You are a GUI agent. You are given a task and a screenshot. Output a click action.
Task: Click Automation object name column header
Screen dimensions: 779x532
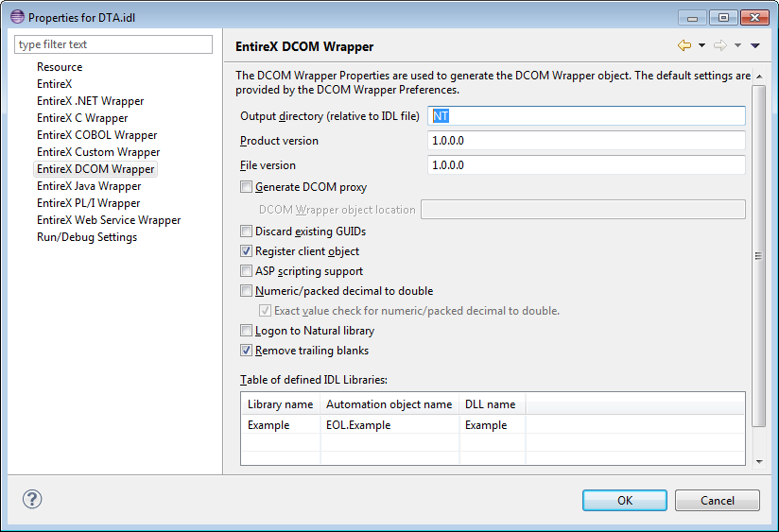389,404
